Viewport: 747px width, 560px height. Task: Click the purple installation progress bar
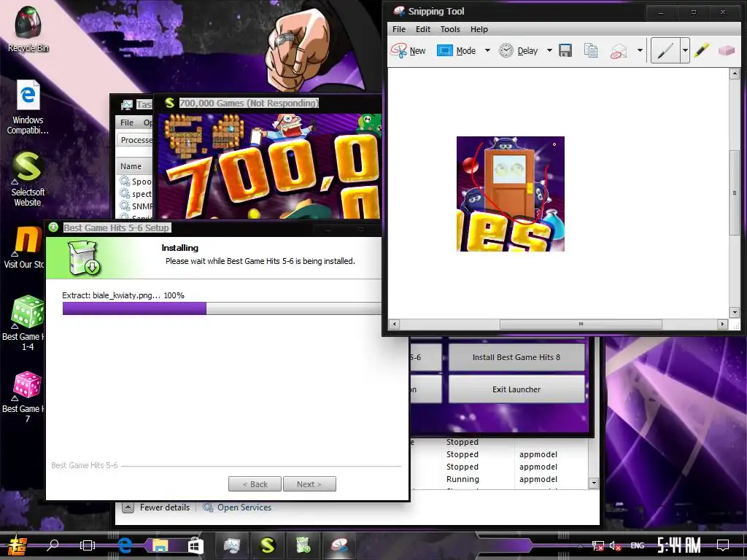(134, 308)
